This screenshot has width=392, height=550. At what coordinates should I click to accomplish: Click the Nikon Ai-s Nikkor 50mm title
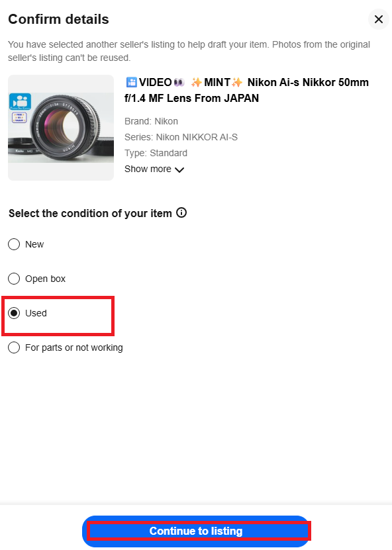(247, 90)
